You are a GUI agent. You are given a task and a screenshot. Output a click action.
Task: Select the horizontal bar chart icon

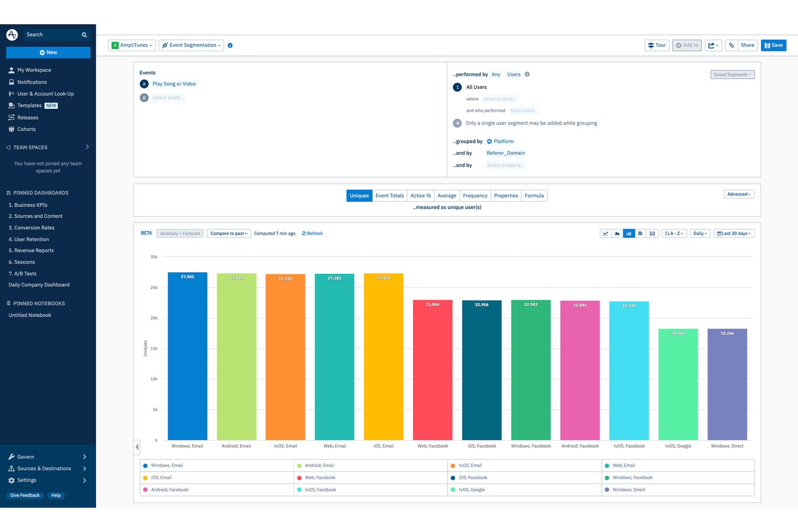[x=641, y=233]
